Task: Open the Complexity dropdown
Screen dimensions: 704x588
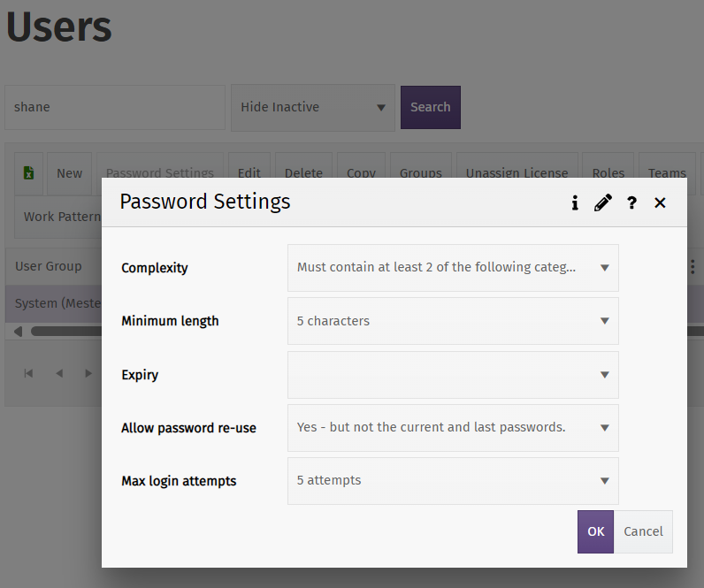Action: pyautogui.click(x=453, y=268)
